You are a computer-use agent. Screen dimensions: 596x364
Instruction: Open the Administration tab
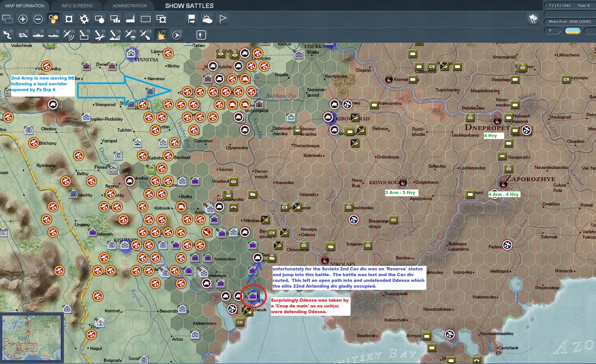(x=130, y=6)
